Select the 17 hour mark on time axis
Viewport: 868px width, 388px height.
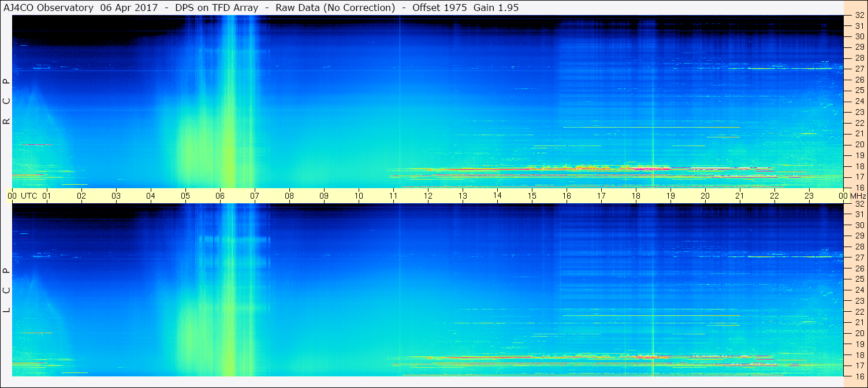point(601,196)
